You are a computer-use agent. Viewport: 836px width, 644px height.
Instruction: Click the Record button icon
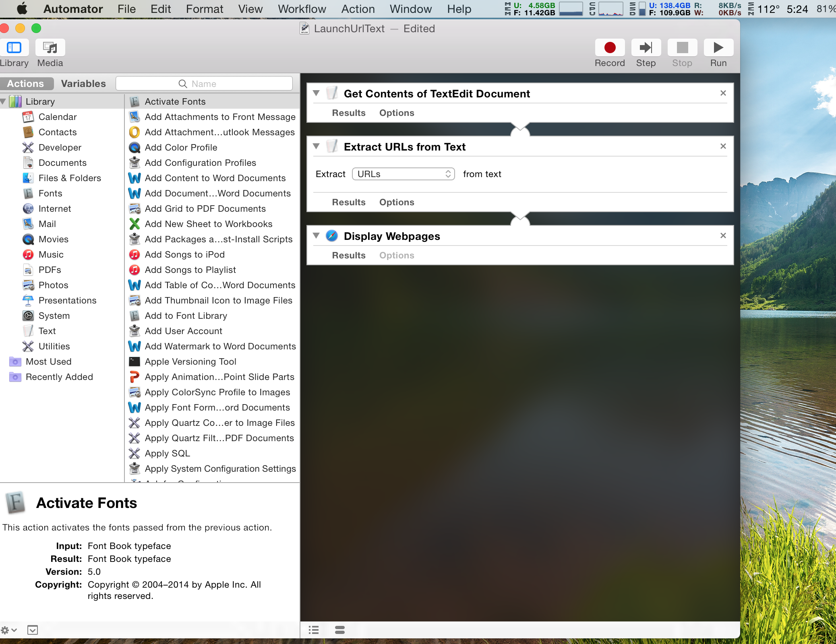[610, 48]
